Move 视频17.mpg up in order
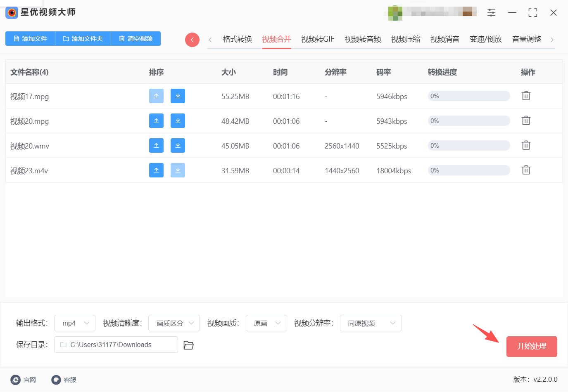Image resolution: width=568 pixels, height=392 pixels. pos(156,96)
